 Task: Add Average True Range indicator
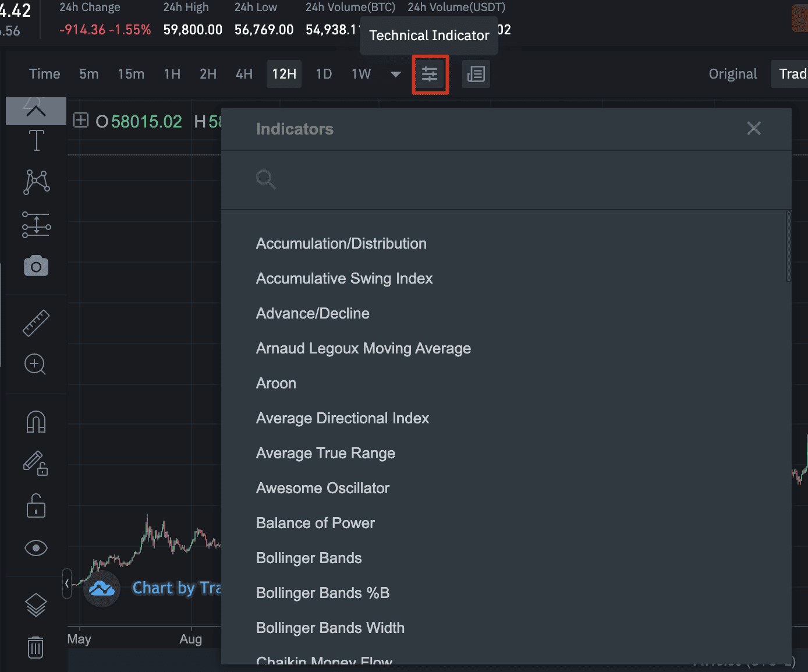pyautogui.click(x=325, y=453)
